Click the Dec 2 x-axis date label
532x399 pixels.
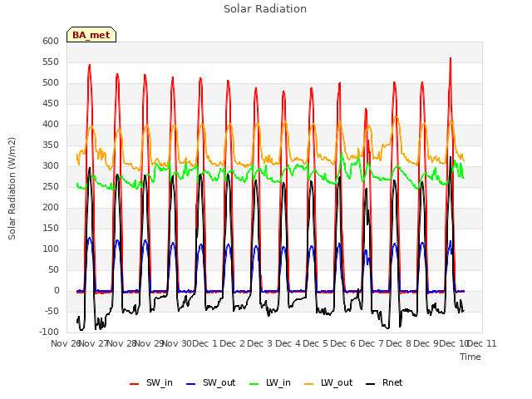[x=233, y=343]
